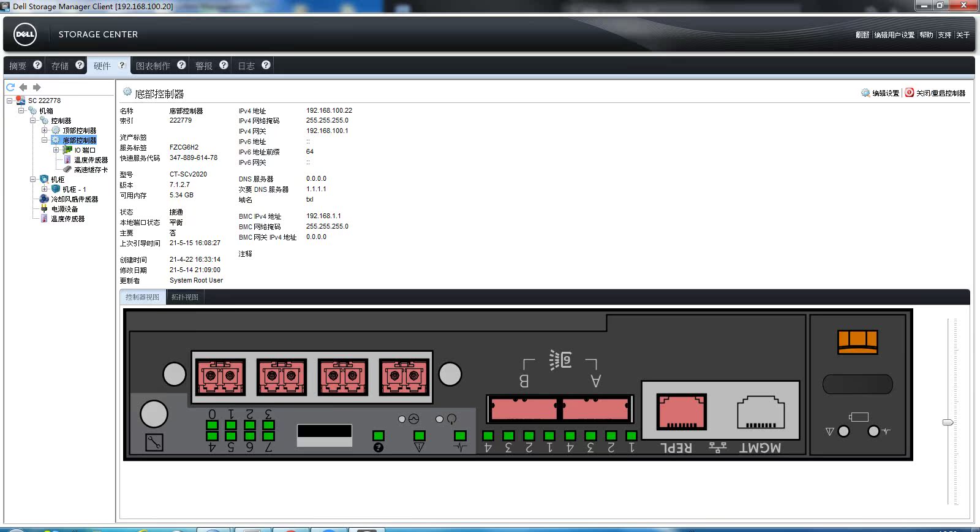Click the BMC IPv4 address 192.168.1.1
The height and width of the screenshot is (532, 980).
pyautogui.click(x=323, y=216)
